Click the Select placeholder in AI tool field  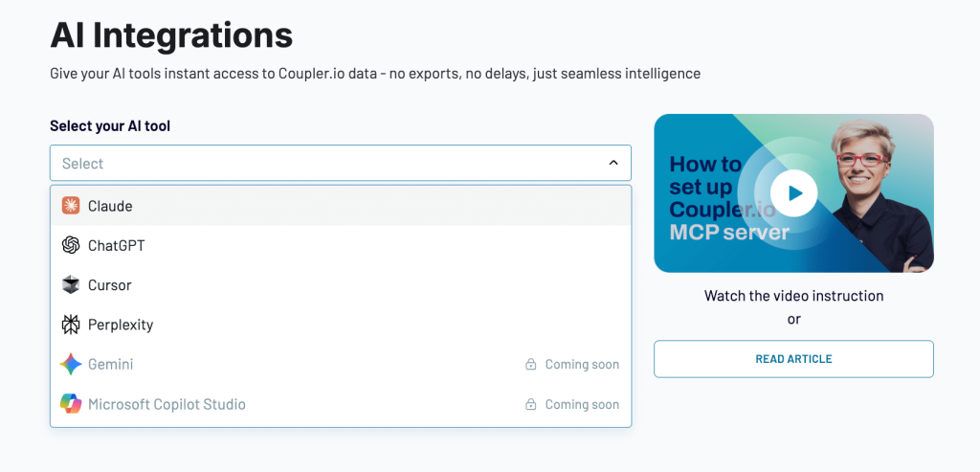(83, 164)
